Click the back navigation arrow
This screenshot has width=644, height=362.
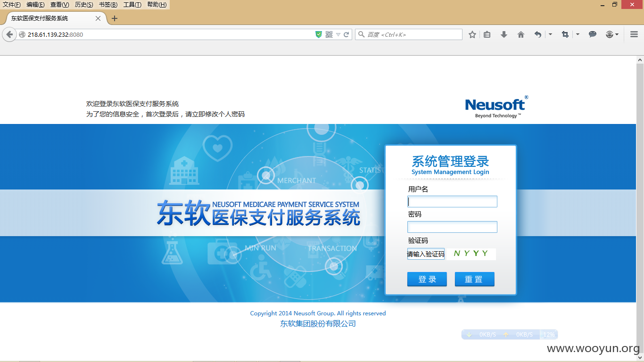coord(9,34)
